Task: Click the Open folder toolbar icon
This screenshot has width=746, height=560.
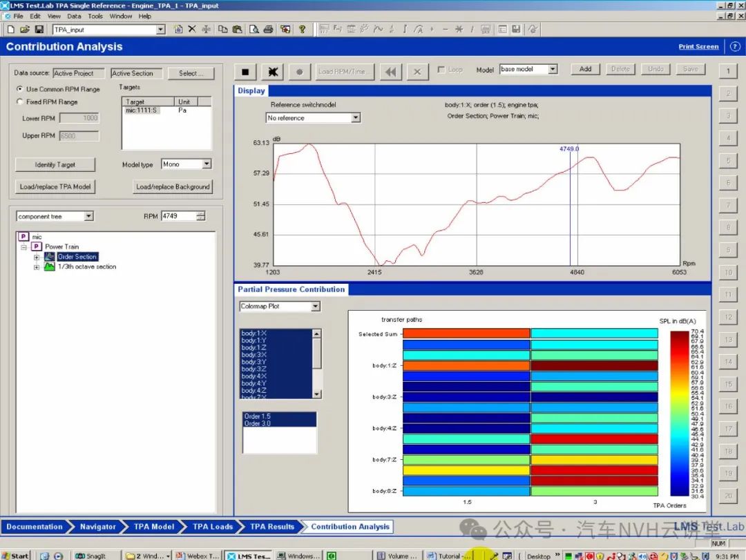Action: click(x=25, y=30)
